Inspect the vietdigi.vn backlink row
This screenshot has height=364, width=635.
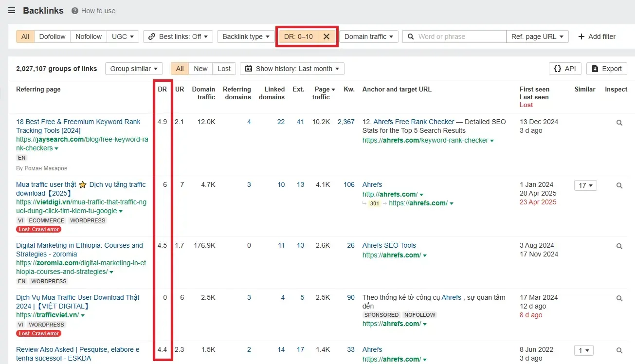[x=619, y=185]
